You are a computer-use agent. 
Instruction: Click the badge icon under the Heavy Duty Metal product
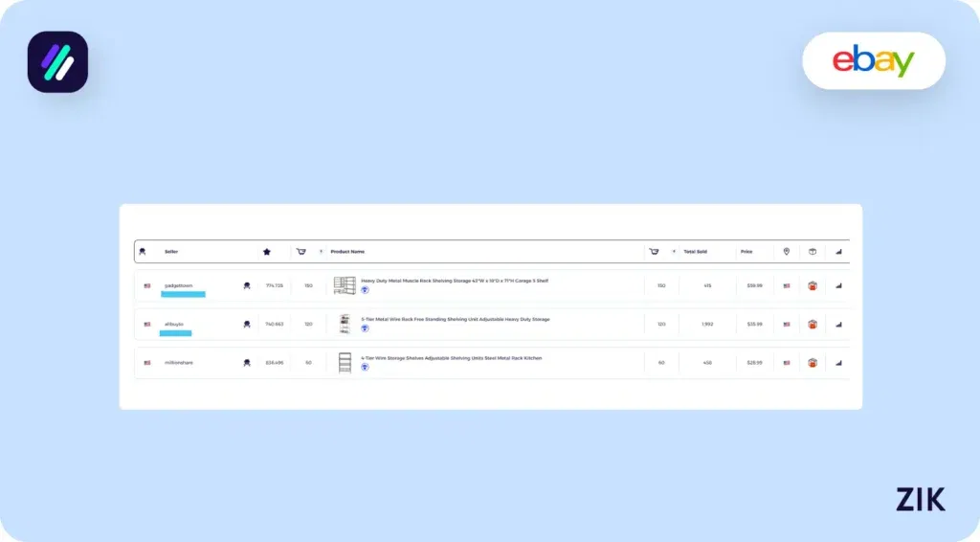tap(365, 290)
